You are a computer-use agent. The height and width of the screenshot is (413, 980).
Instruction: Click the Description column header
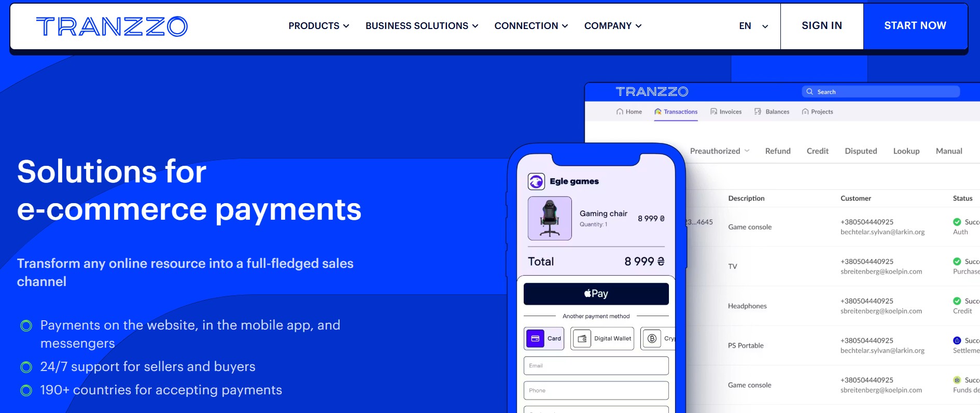click(746, 198)
